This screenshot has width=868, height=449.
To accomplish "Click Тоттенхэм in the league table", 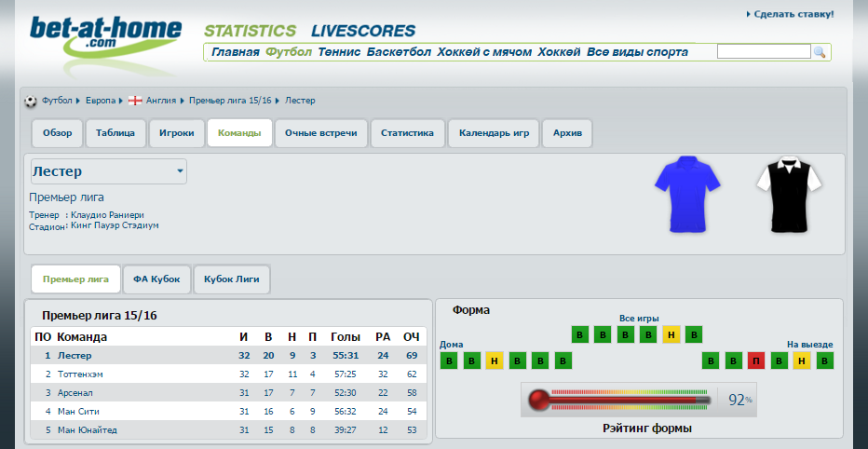I will pyautogui.click(x=80, y=374).
